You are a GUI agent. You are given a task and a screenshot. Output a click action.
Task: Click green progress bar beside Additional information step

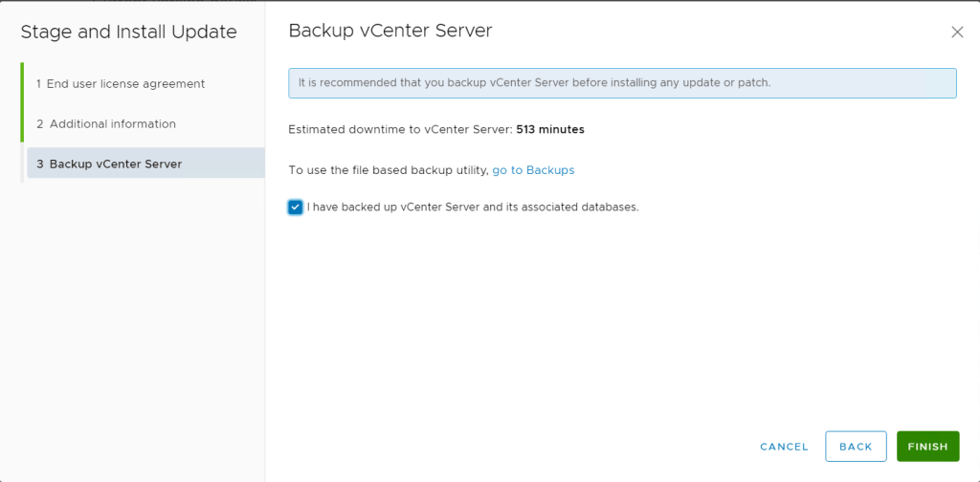(x=22, y=124)
